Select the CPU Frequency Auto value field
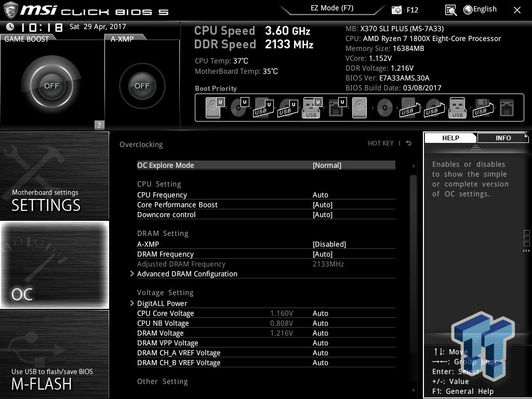 tap(320, 195)
